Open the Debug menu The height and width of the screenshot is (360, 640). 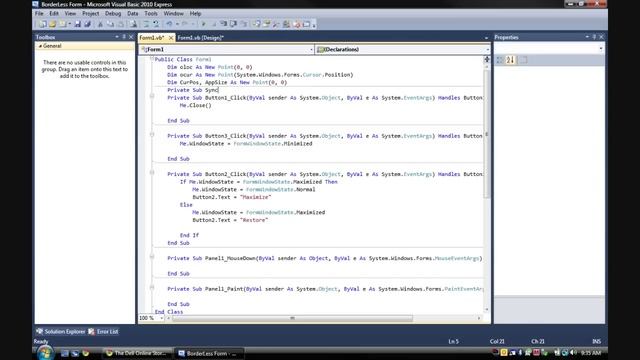[x=113, y=13]
